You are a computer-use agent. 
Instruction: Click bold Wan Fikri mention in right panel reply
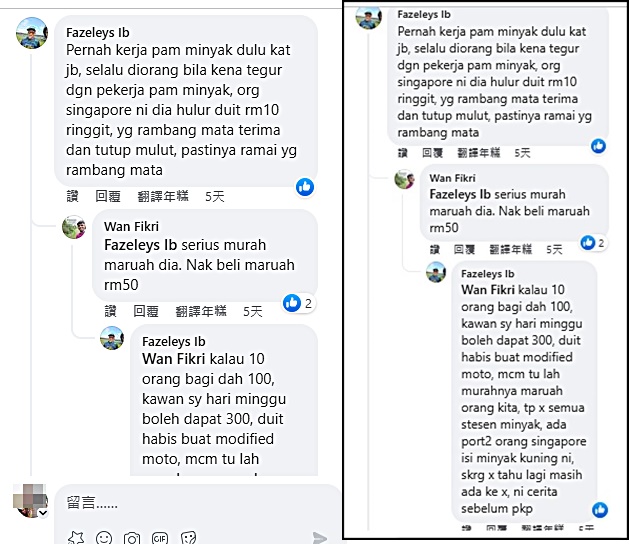488,290
